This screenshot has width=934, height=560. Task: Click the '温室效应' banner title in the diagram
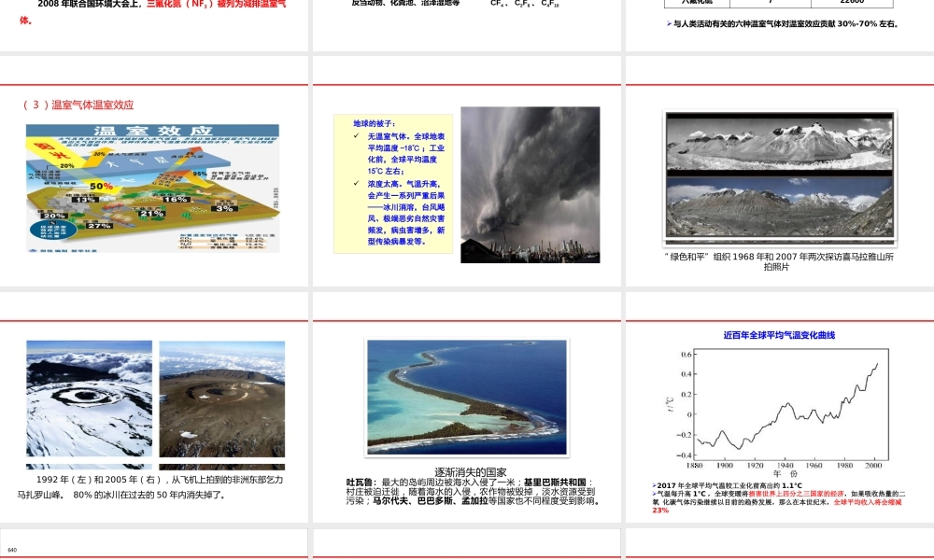click(152, 131)
